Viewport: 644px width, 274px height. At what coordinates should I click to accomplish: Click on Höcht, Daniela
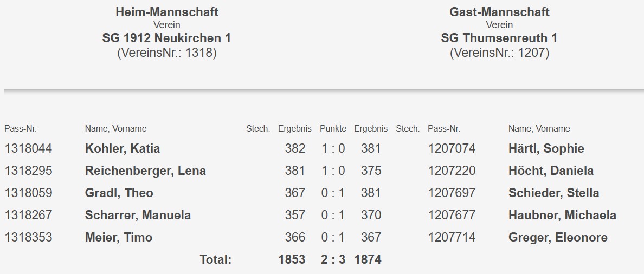pos(551,171)
